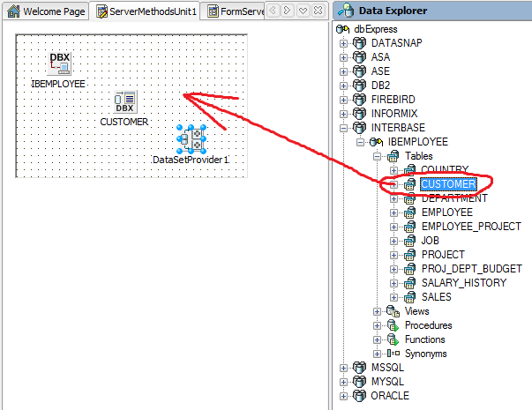Click the heart-shaped tab list button
The height and width of the screenshot is (410, 532).
[303, 11]
